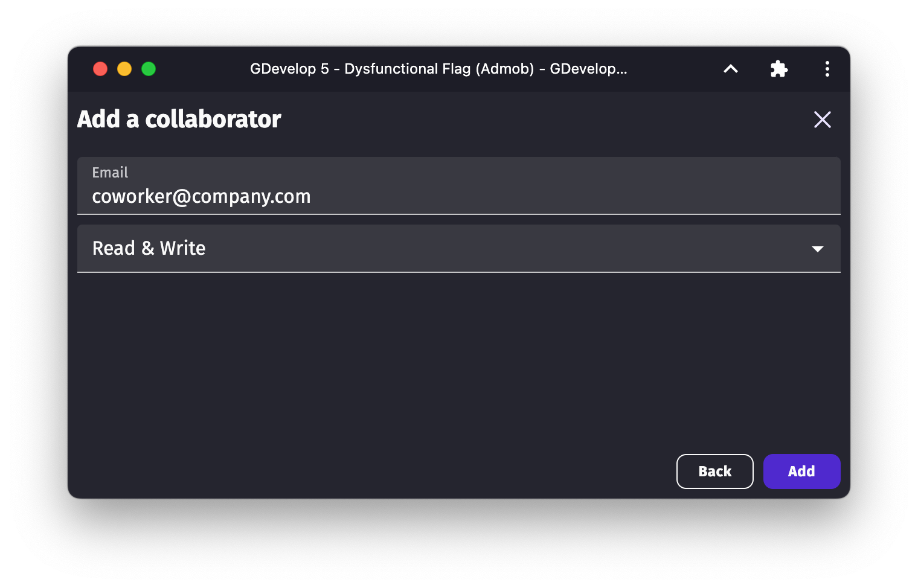Click the Email field label
This screenshot has height=588, width=918.
point(110,173)
